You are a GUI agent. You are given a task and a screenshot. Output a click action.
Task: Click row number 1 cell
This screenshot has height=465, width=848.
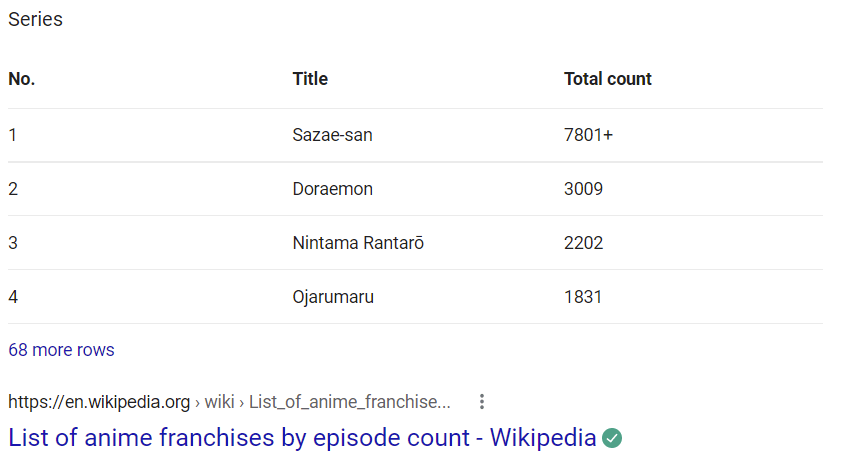(x=12, y=134)
